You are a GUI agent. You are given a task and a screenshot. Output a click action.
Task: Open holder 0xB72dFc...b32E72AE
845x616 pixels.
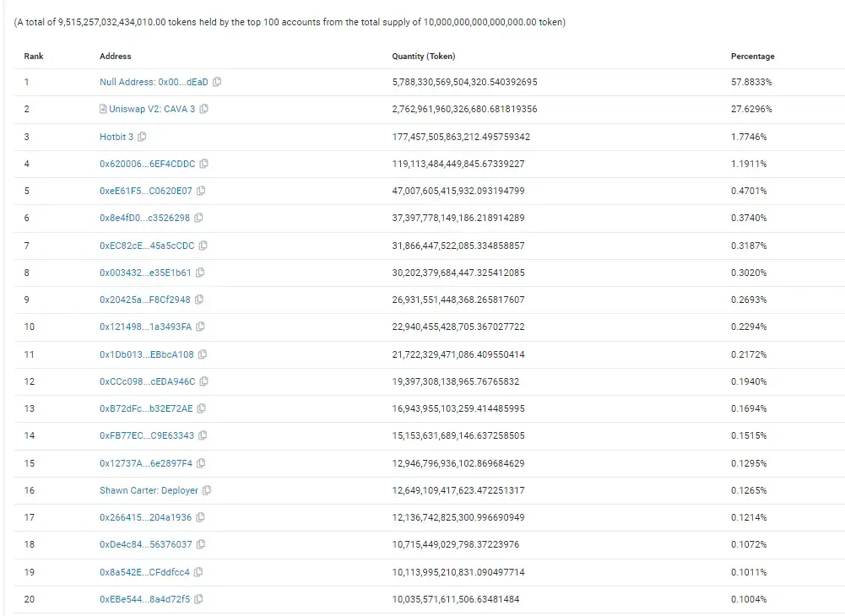click(x=146, y=408)
